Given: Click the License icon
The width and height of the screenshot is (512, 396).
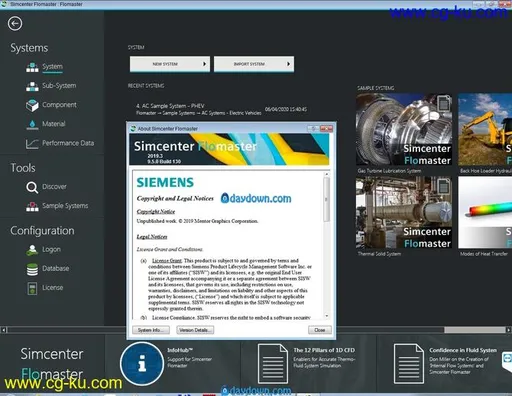Looking at the screenshot, I should (x=32, y=288).
